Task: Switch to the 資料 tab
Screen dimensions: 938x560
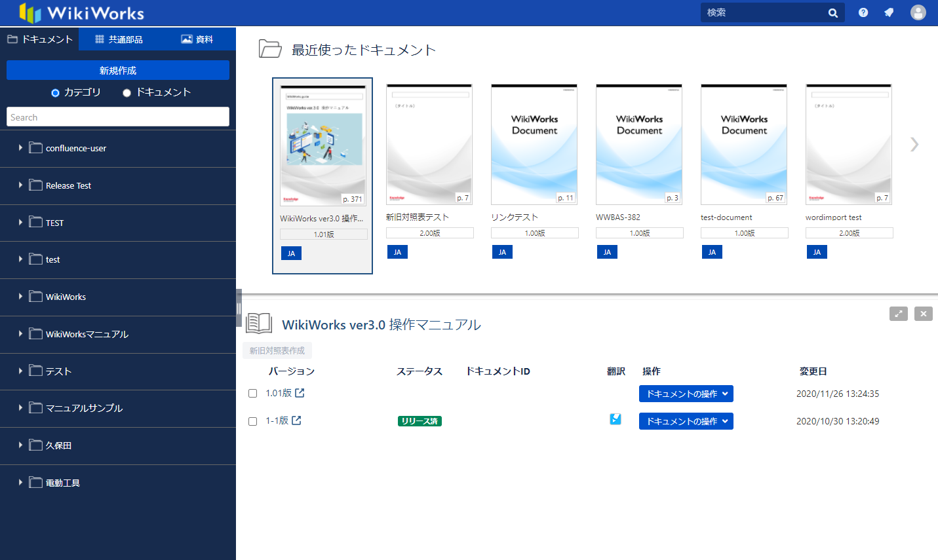Action: click(197, 39)
